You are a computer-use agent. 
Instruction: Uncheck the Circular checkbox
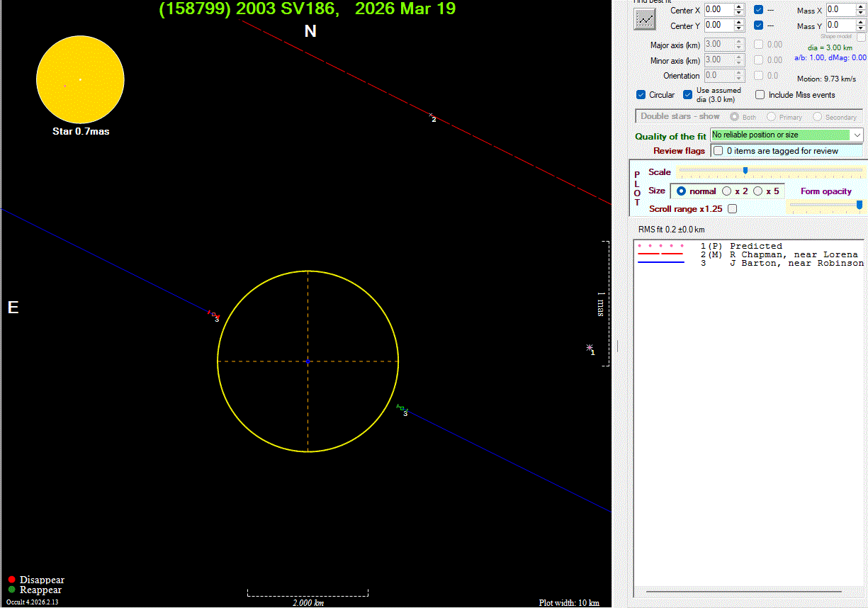click(x=642, y=95)
